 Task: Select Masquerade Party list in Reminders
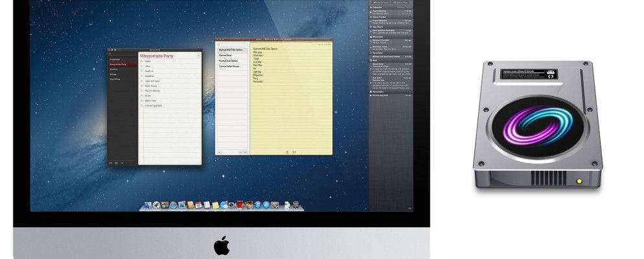click(122, 65)
